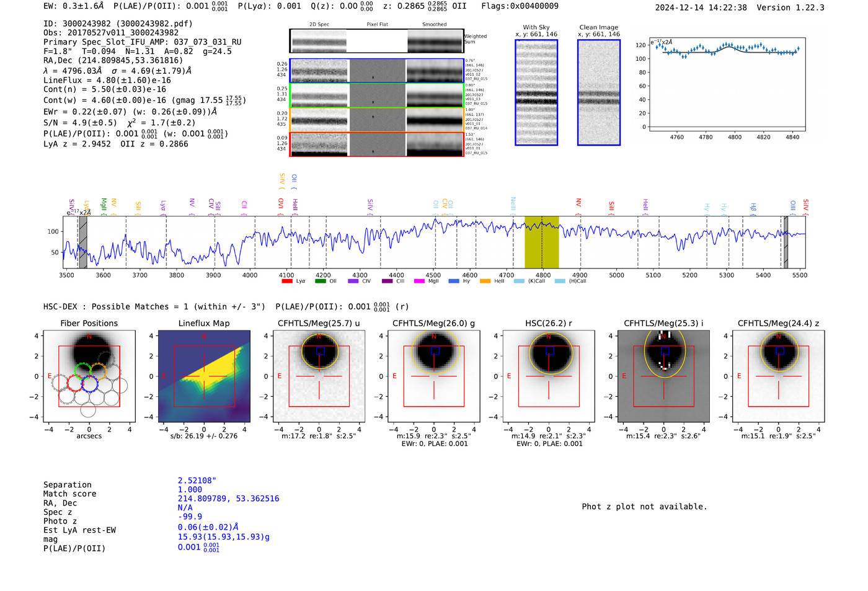Click the CIV purple legend swatch
Image resolution: width=868 pixels, height=591 pixels.
pyautogui.click(x=353, y=281)
